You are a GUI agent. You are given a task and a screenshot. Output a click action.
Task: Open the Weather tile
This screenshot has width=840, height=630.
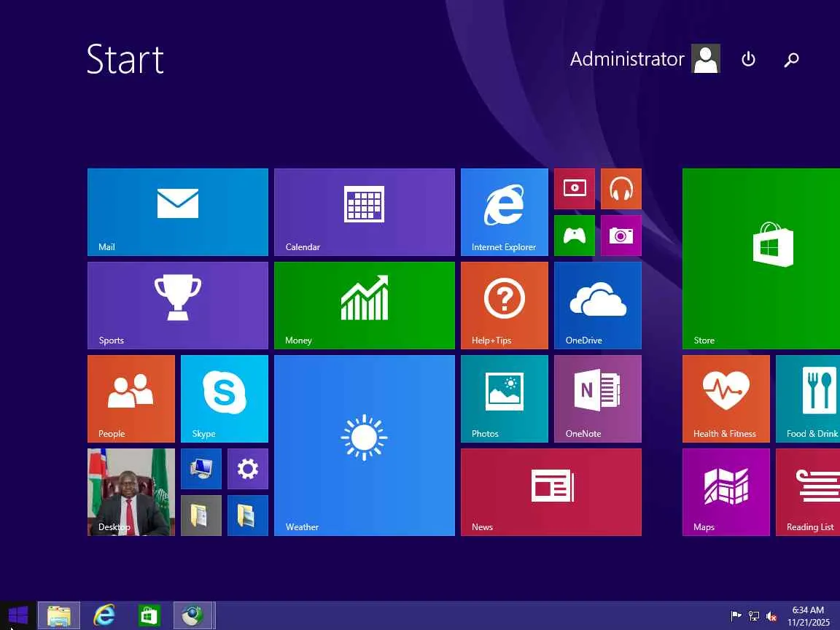point(365,446)
